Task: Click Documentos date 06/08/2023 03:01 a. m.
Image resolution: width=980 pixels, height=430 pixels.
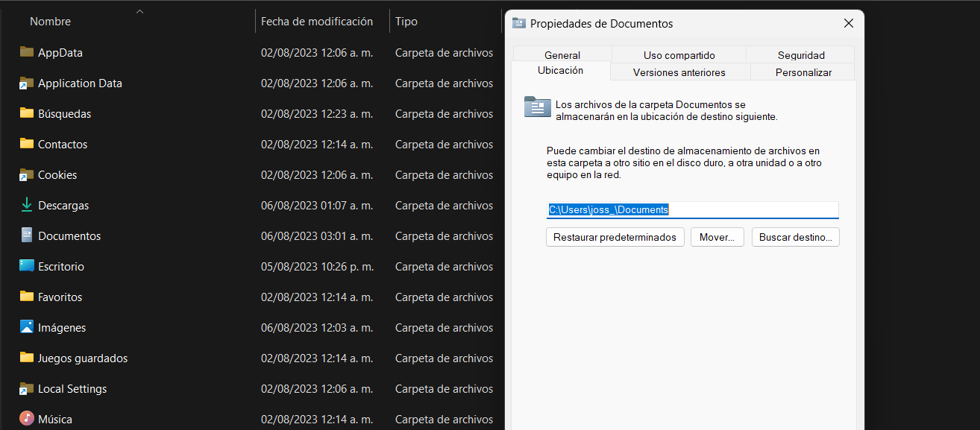Action: tap(317, 236)
